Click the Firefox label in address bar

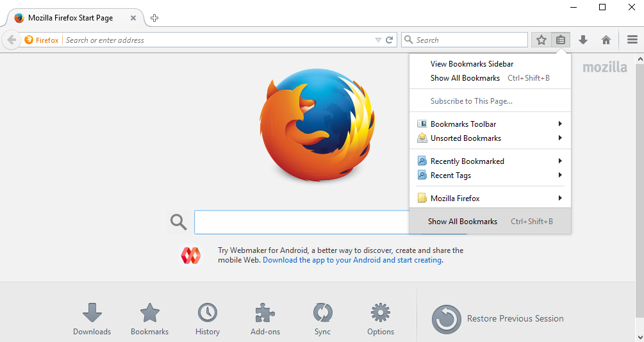pos(47,40)
